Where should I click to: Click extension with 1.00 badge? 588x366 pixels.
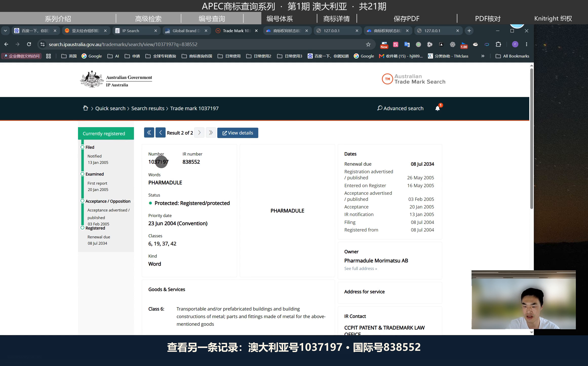pyautogui.click(x=464, y=45)
